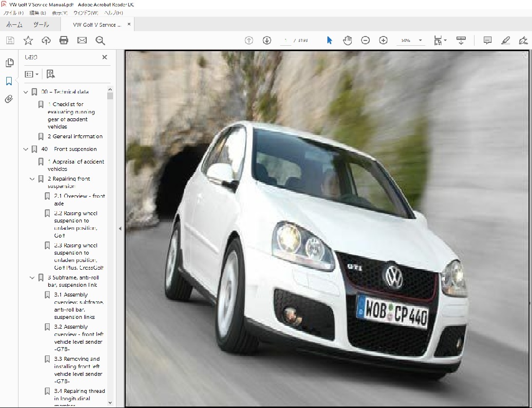The height and width of the screenshot is (408, 532).
Task: Click the find current bookmark icon
Action: tap(51, 74)
